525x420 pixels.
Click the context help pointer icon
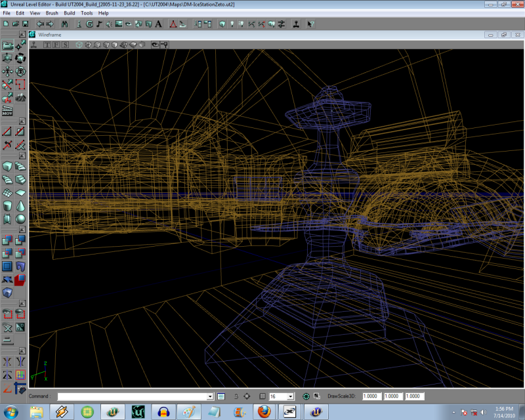click(x=310, y=24)
